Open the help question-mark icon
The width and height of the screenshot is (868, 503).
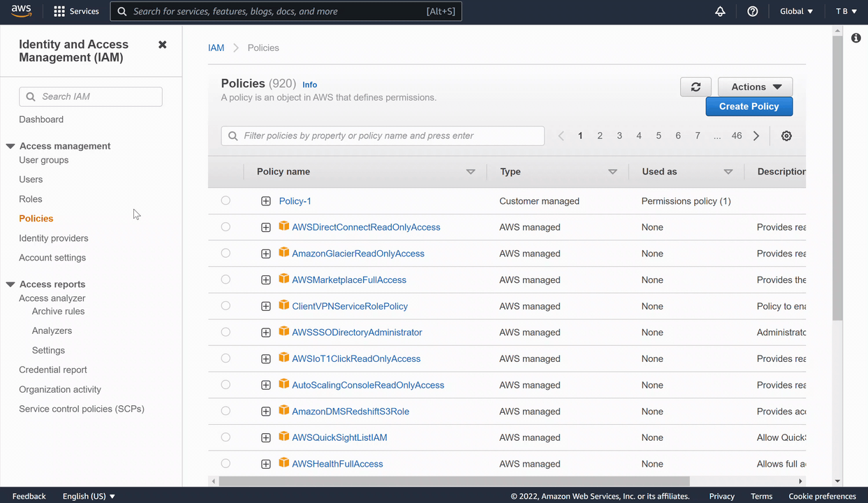click(753, 11)
